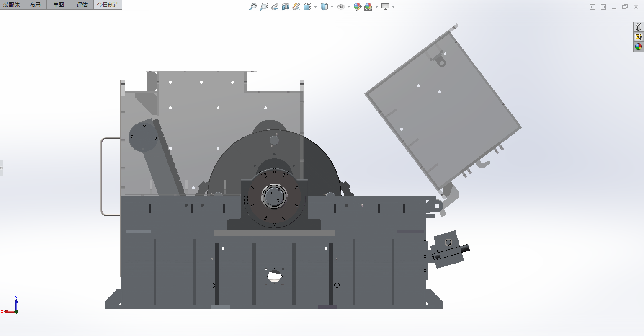Expand the View Orientation dropdown arrow

tap(315, 7)
